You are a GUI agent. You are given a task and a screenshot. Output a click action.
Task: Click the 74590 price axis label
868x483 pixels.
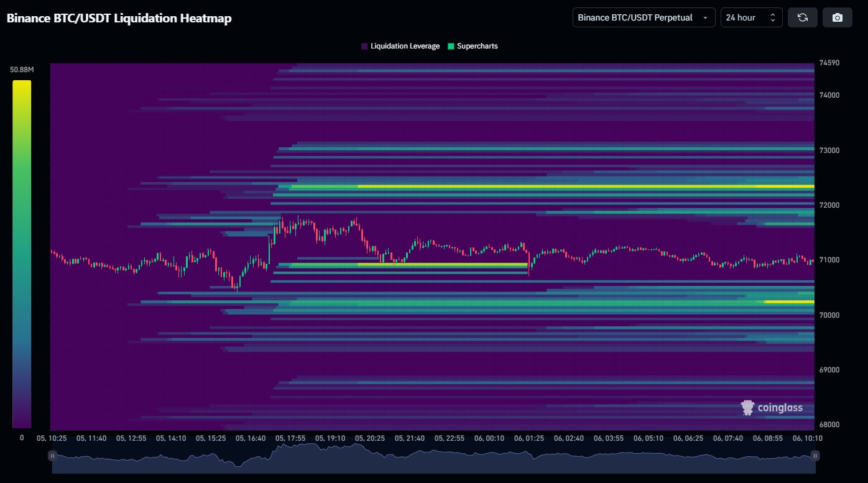point(829,63)
